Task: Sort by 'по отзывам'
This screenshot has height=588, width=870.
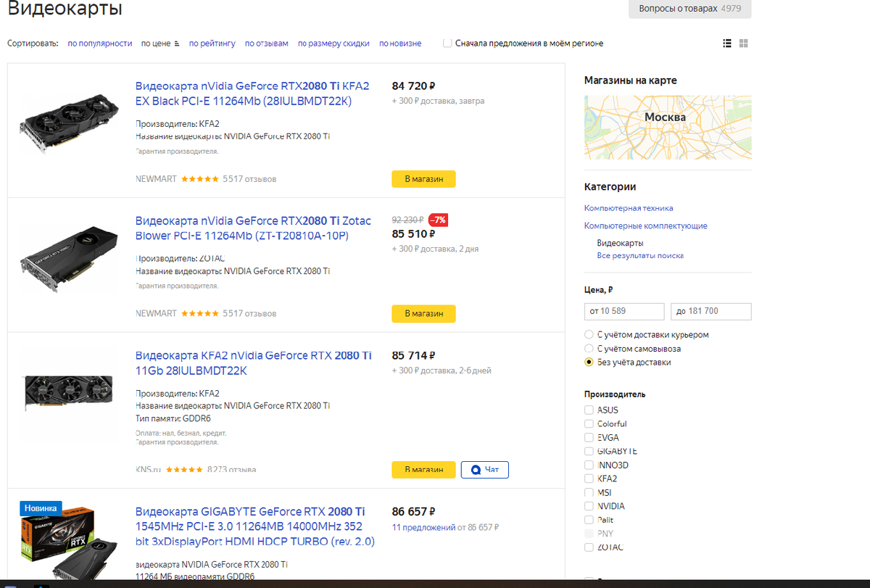Action: (267, 44)
